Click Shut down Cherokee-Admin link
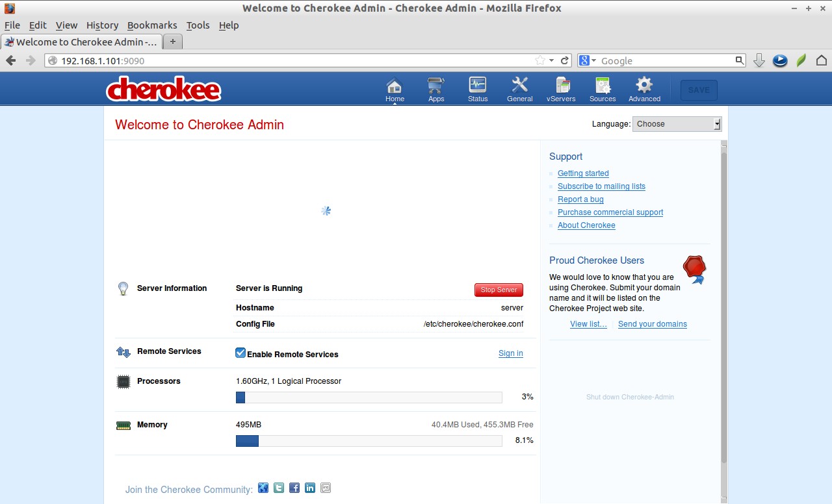 coord(630,397)
